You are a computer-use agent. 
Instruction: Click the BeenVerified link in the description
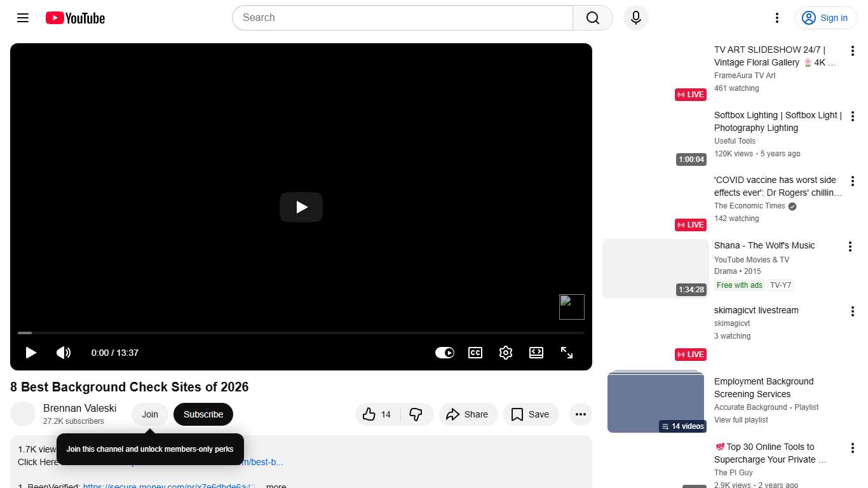168,485
